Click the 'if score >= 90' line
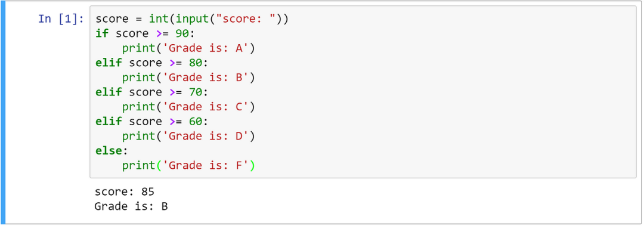 point(145,33)
